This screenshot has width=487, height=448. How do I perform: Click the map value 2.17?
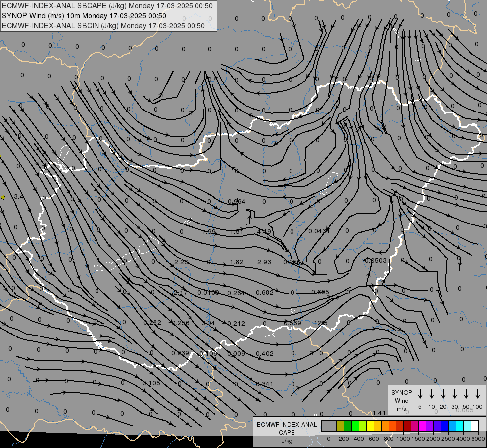(181, 293)
